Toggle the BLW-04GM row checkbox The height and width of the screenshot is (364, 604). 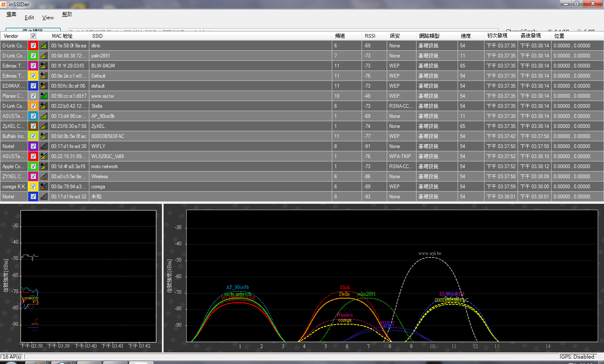point(33,66)
